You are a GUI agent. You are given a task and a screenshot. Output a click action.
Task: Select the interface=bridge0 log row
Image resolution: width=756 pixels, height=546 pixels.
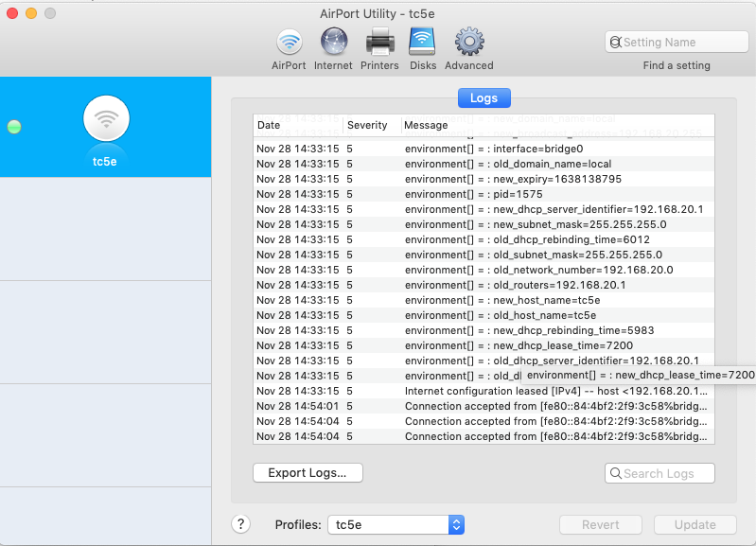[x=483, y=149]
